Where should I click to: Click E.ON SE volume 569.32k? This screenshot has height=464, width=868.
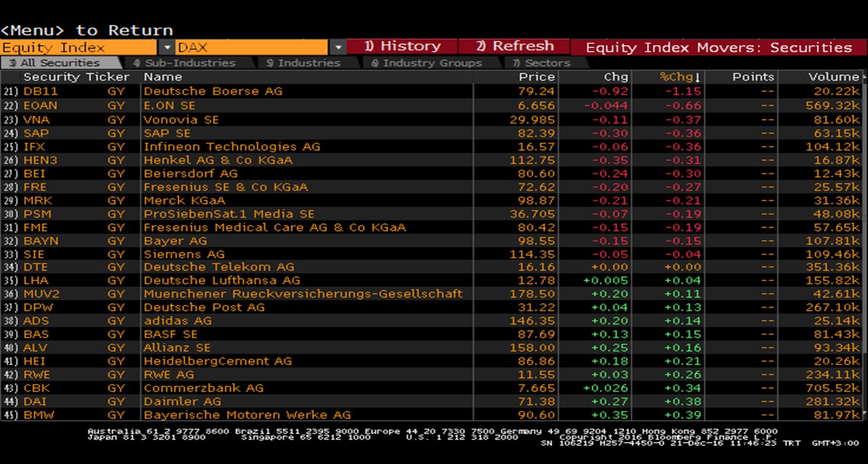pos(833,106)
